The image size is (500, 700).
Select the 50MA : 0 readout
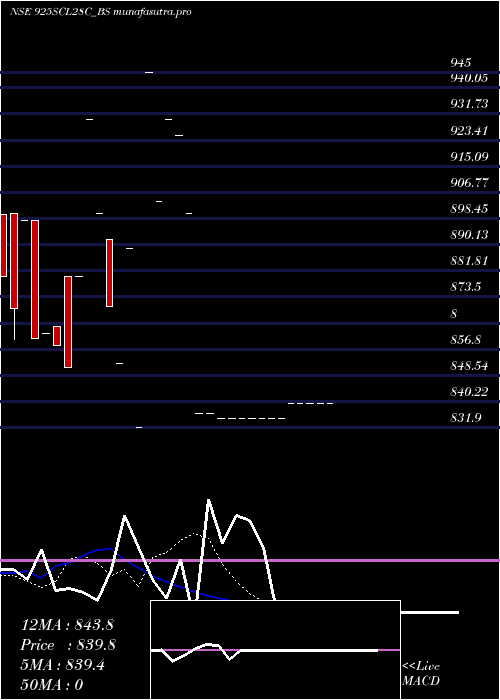(52, 685)
